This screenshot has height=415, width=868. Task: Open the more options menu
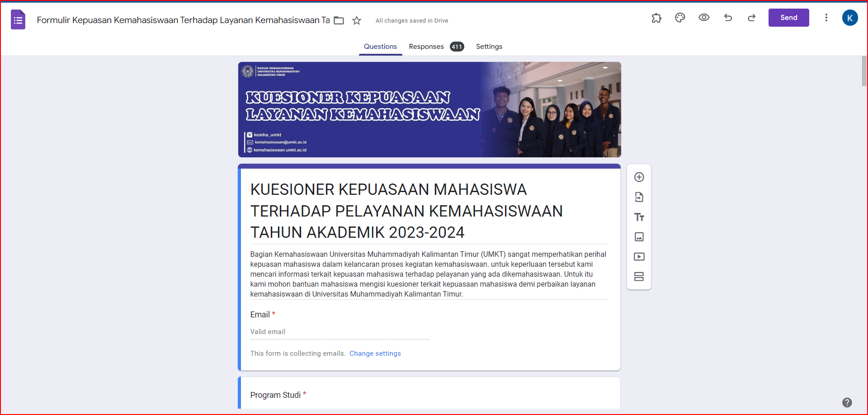826,18
